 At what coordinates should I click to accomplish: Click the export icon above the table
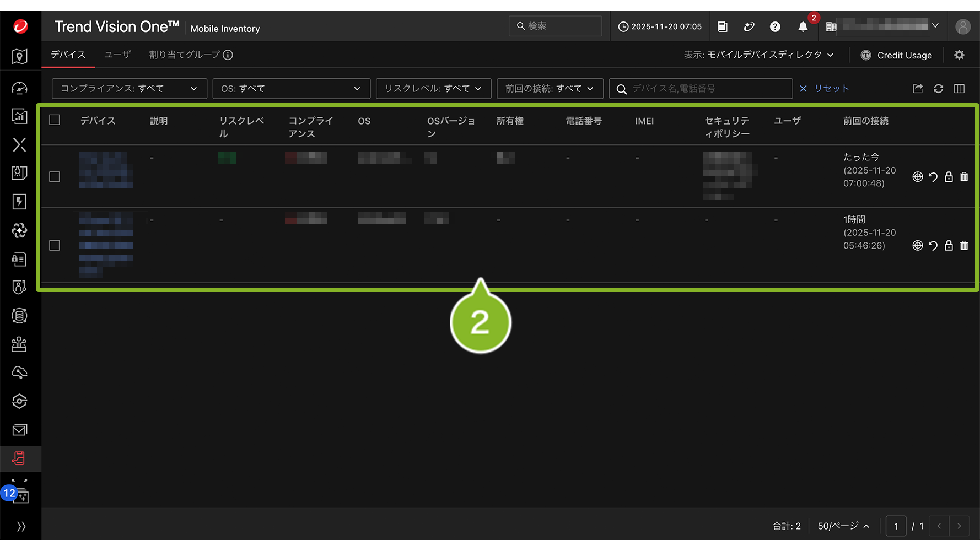click(x=918, y=89)
